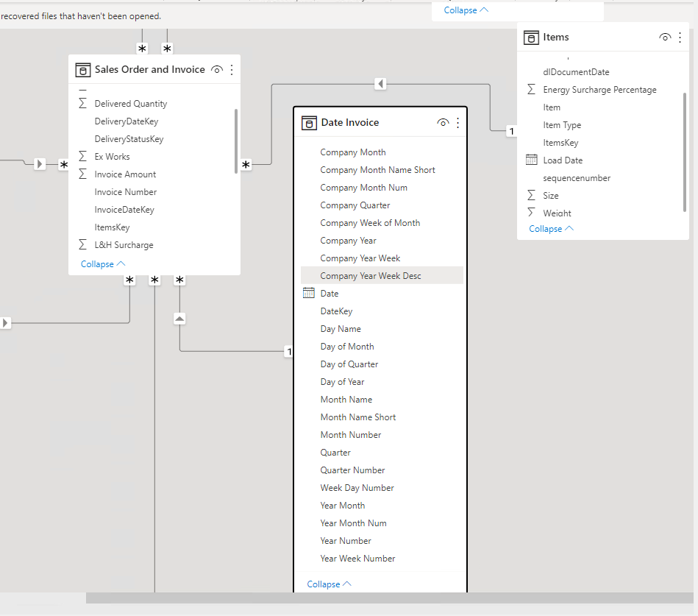Click calendar icon next to Date field
This screenshot has width=698, height=616.
pos(308,293)
